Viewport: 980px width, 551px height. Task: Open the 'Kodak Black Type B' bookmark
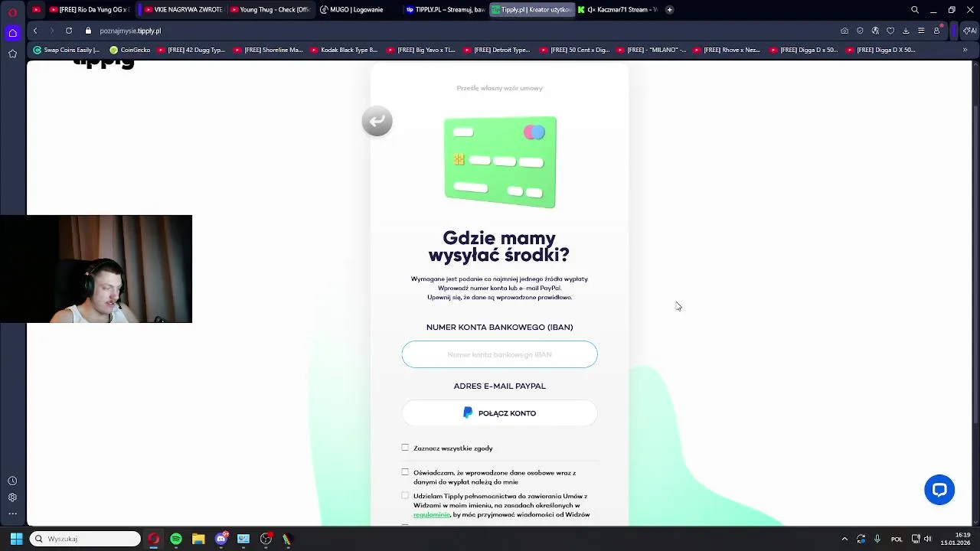[344, 50]
